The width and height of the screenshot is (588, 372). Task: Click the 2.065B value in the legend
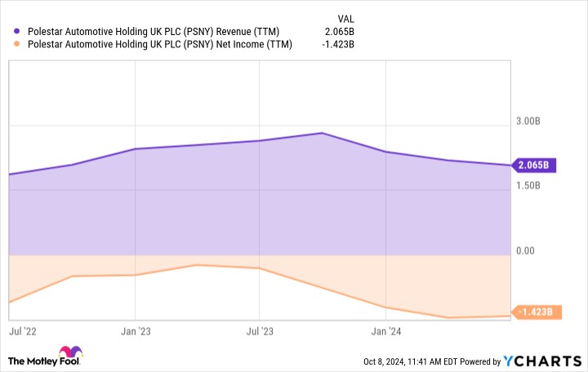[x=337, y=32]
